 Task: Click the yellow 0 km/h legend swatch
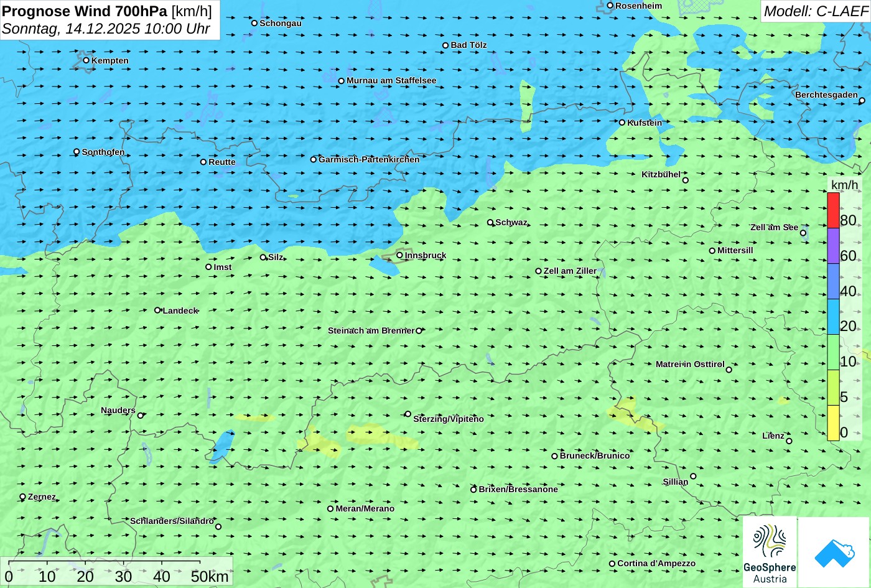[833, 423]
